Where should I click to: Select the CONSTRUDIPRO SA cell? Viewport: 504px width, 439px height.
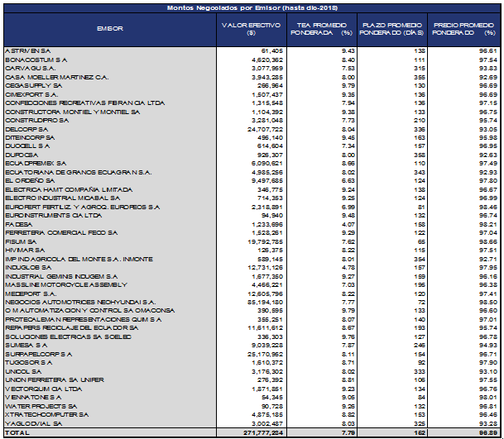pyautogui.click(x=37, y=121)
